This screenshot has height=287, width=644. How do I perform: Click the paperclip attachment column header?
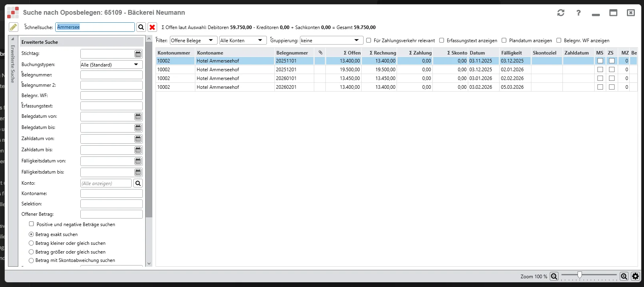tap(320, 53)
